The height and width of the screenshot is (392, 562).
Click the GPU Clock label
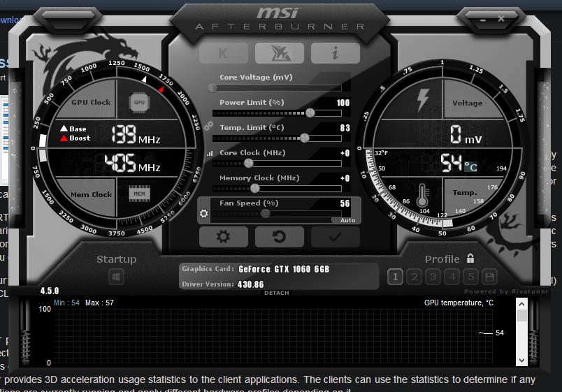[x=91, y=102]
